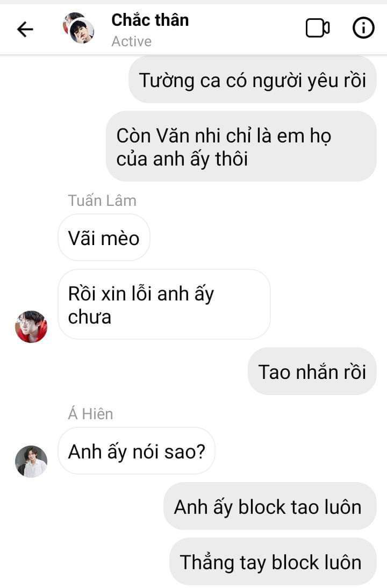Start a video call

click(x=318, y=28)
